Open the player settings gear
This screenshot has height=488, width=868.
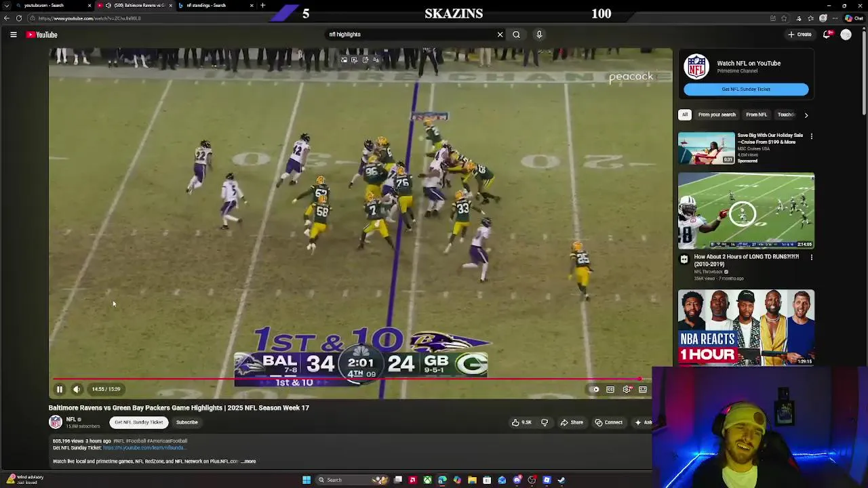coord(627,389)
